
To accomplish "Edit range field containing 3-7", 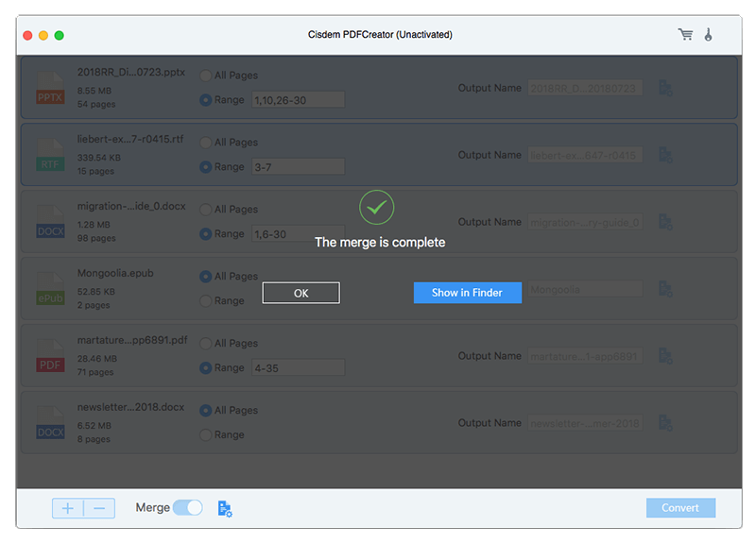I will 298,167.
